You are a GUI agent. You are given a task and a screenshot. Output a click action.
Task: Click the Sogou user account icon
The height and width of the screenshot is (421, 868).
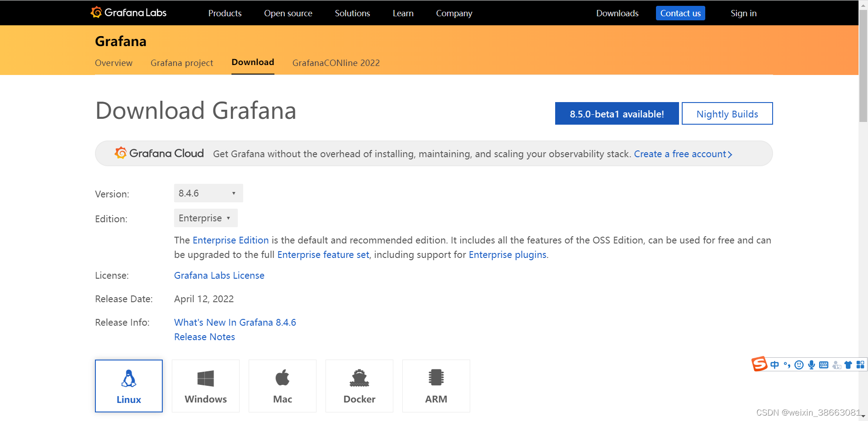pyautogui.click(x=836, y=365)
